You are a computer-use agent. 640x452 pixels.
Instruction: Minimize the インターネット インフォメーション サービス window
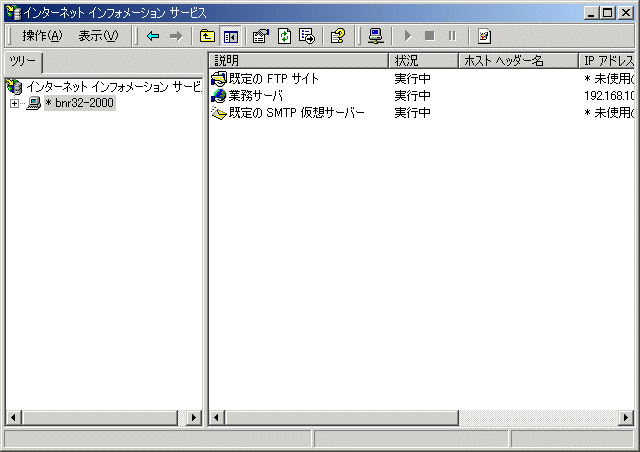(x=591, y=13)
